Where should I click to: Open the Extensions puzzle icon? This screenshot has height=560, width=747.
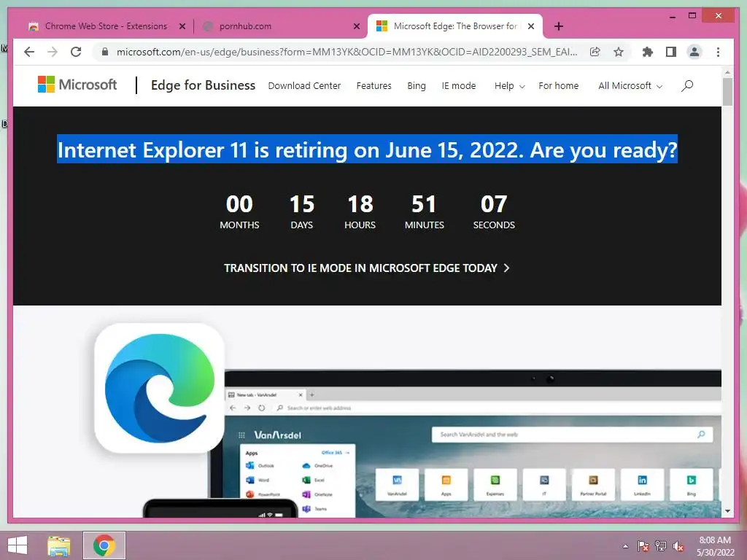pos(648,52)
